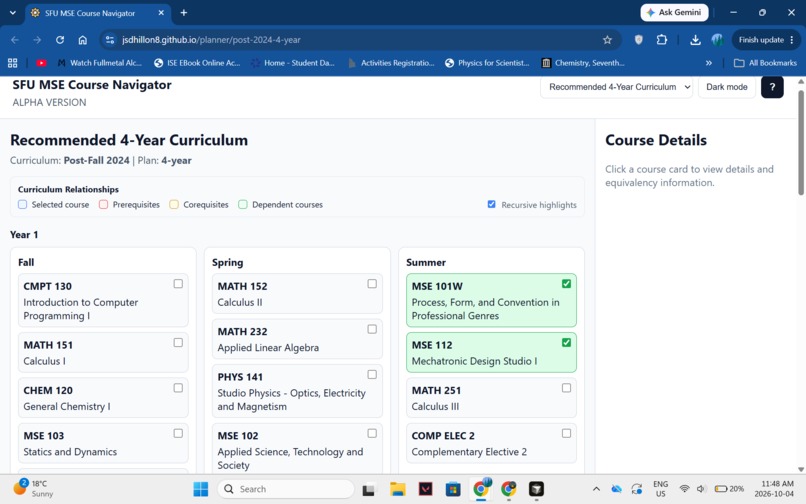This screenshot has width=806, height=504.
Task: Click the browser back arrow
Action: pyautogui.click(x=14, y=40)
